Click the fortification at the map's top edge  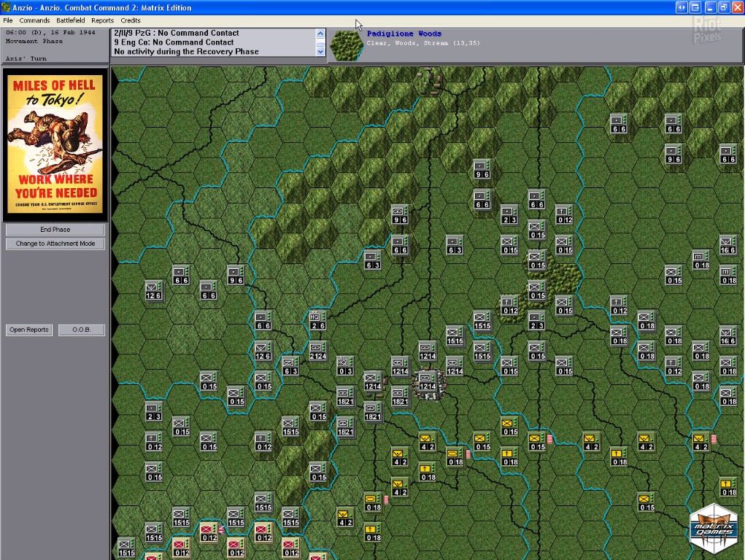coord(429,79)
